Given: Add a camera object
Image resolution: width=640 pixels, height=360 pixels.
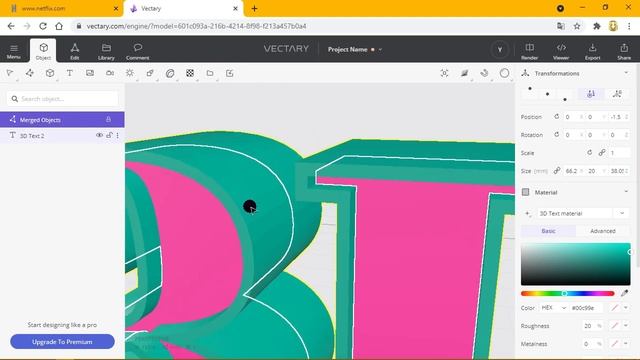Looking at the screenshot, I should pyautogui.click(x=110, y=73).
